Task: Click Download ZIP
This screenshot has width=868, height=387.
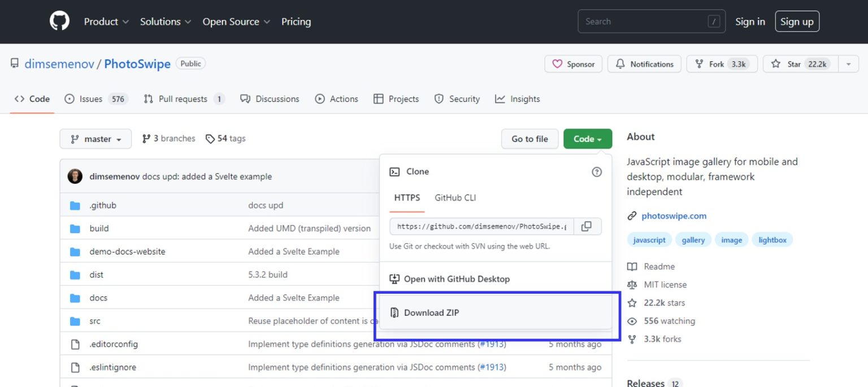Action: pyautogui.click(x=431, y=312)
